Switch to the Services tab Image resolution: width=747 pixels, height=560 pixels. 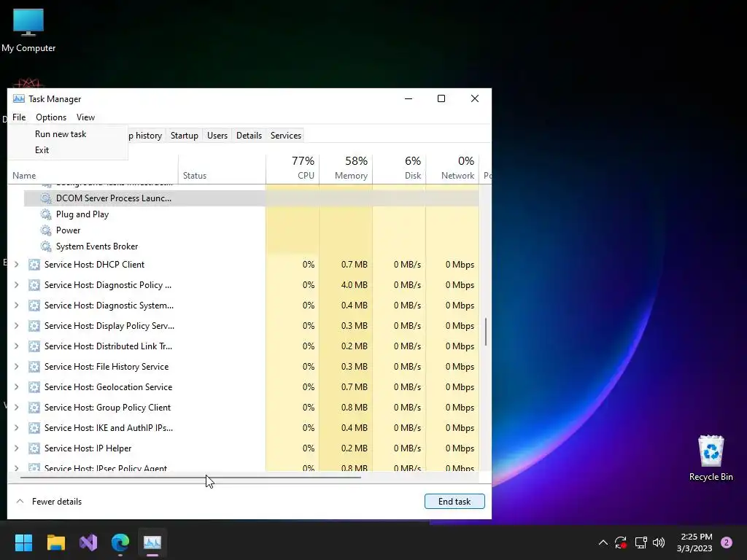tap(286, 135)
